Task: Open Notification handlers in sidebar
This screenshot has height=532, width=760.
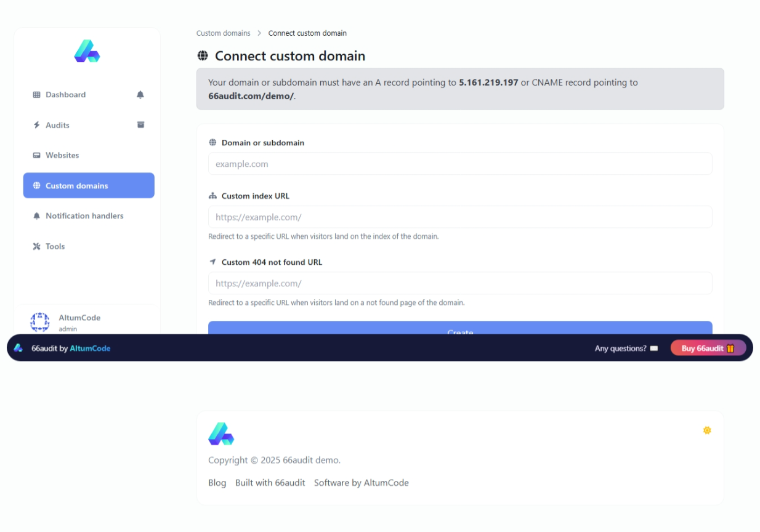Action: tap(84, 216)
